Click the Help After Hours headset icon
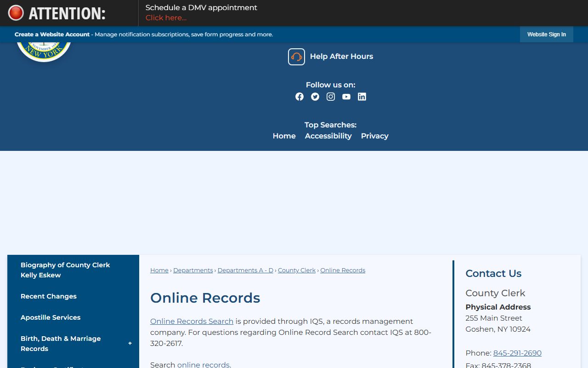 point(296,57)
